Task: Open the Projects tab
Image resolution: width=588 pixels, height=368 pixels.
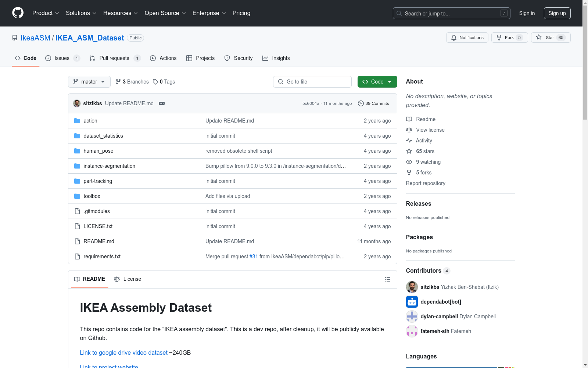Action: tap(200, 58)
